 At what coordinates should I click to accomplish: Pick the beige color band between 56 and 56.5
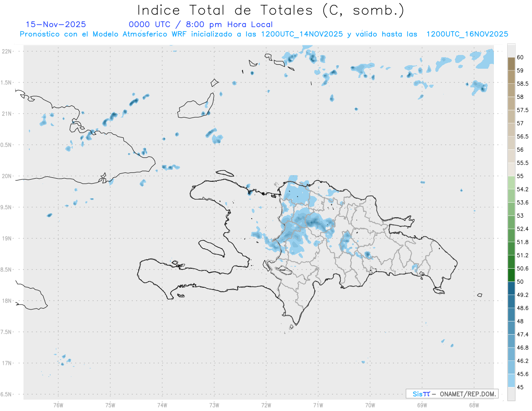click(x=511, y=143)
